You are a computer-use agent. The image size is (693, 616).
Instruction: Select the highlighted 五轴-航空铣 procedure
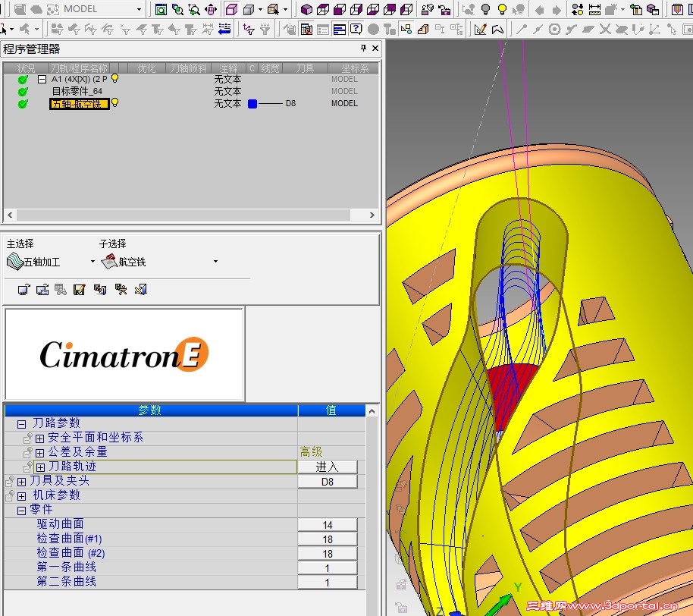pyautogui.click(x=79, y=104)
